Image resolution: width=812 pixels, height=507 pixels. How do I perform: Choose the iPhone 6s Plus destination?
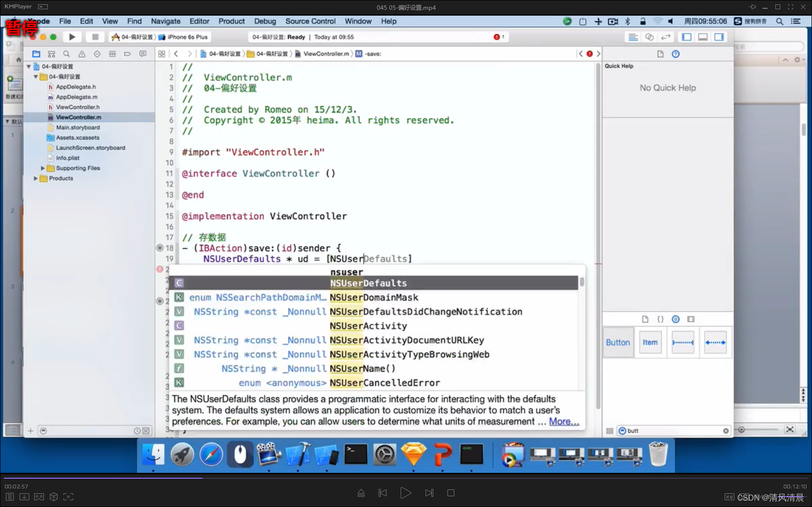pos(184,37)
